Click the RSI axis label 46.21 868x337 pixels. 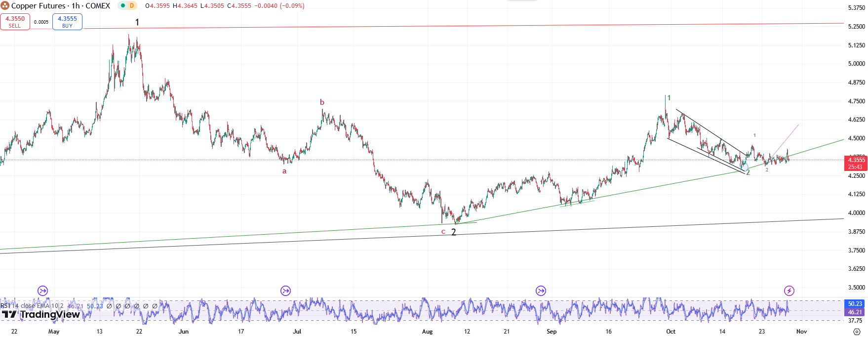point(855,312)
